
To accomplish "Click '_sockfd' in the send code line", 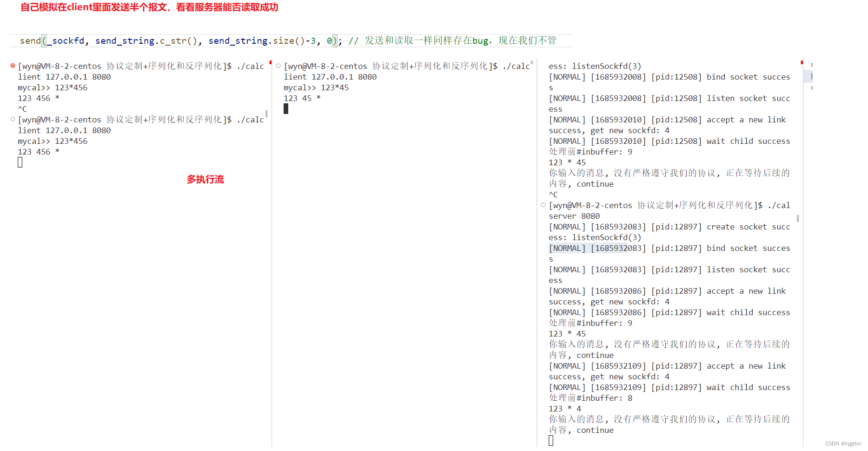I will [65, 40].
